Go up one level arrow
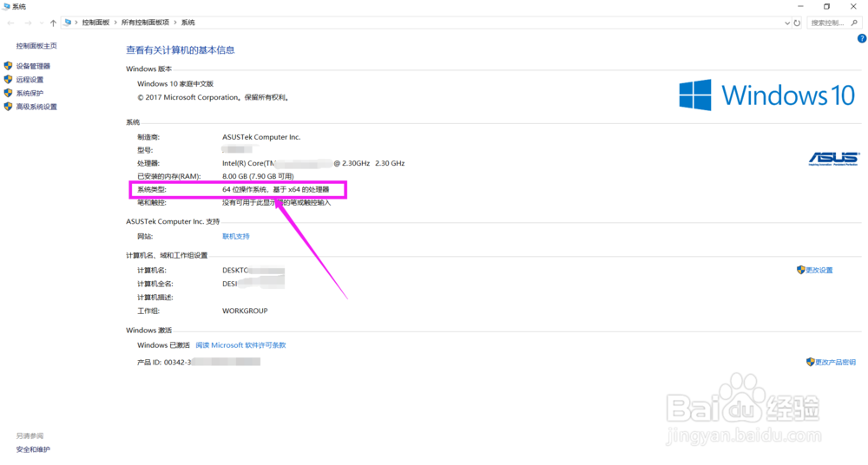Image resolution: width=868 pixels, height=465 pixels. pyautogui.click(x=53, y=23)
